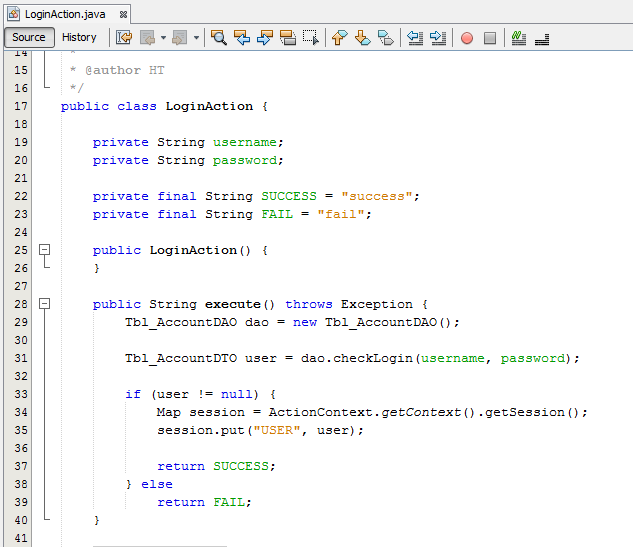Click the username field declaration on line 19
Viewport: 633px width, 547px height.
(x=245, y=142)
